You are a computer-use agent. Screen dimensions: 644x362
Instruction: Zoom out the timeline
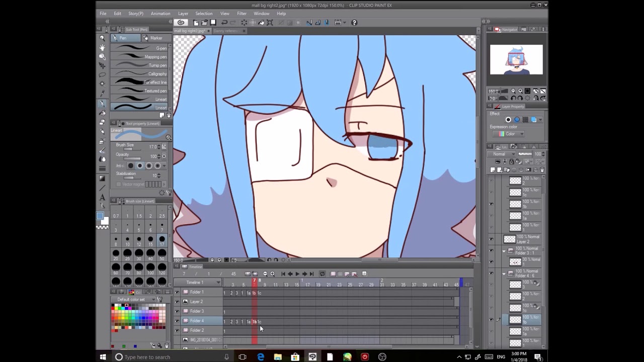pos(265,274)
